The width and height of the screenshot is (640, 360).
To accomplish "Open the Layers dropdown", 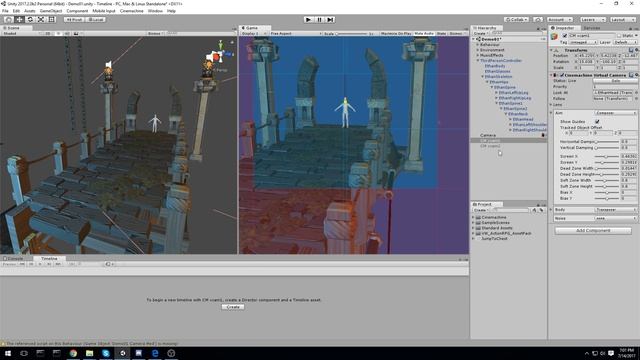I will click(x=593, y=19).
